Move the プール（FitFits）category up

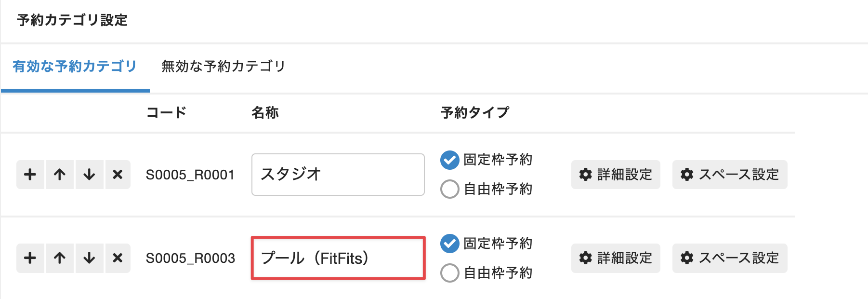[x=59, y=258]
